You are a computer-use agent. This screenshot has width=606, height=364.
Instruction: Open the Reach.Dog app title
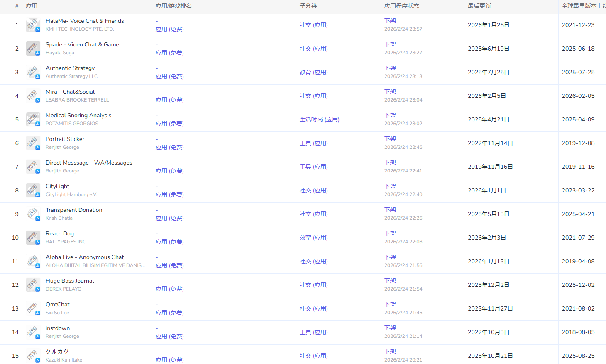pyautogui.click(x=60, y=233)
